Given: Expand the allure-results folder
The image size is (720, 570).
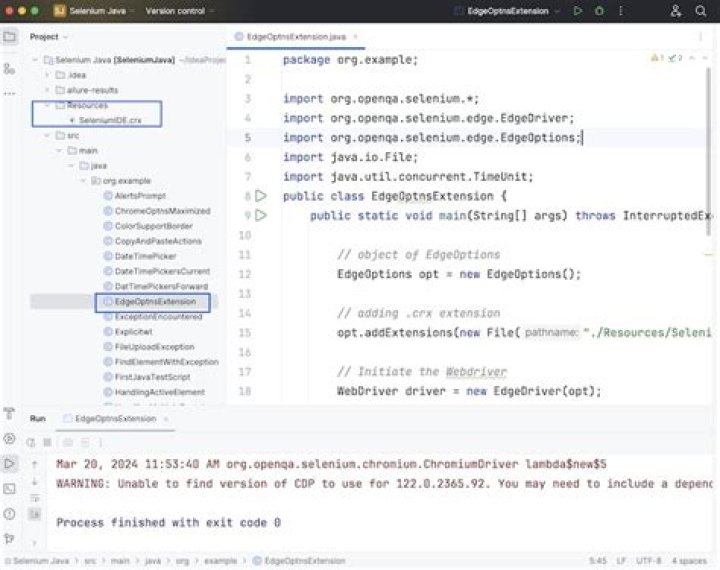Looking at the screenshot, I should [x=47, y=90].
